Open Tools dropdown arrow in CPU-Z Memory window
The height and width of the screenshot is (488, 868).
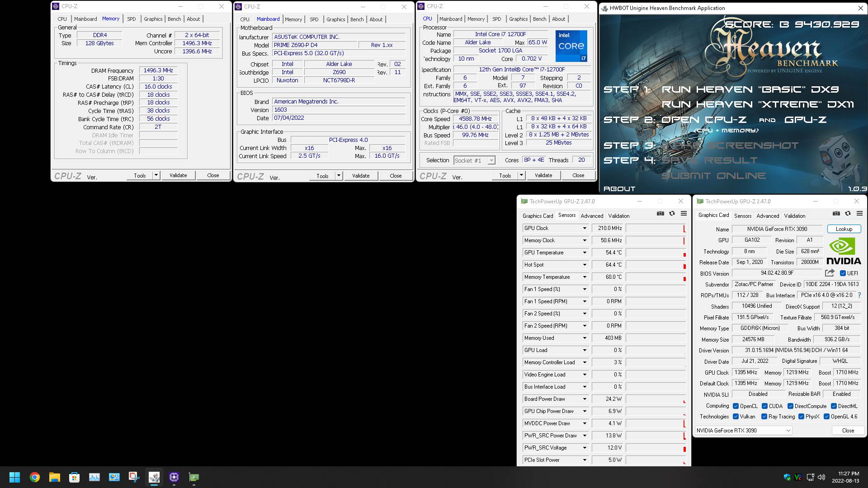click(x=156, y=175)
